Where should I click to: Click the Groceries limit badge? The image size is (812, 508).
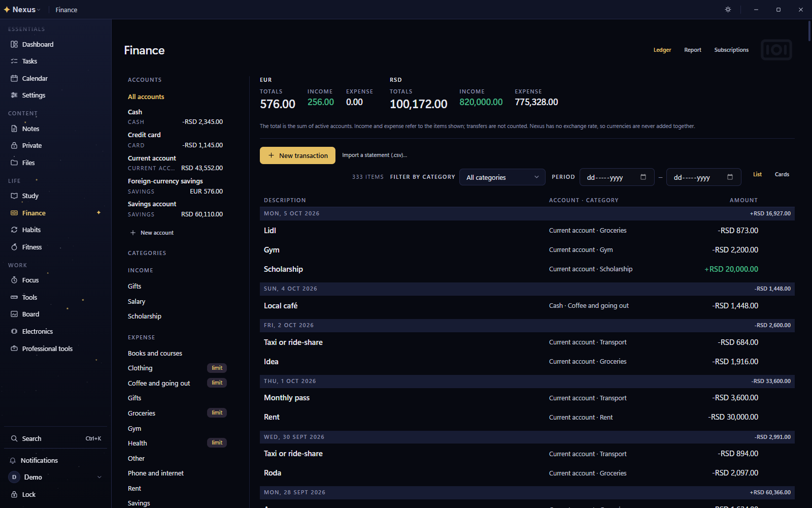(217, 412)
